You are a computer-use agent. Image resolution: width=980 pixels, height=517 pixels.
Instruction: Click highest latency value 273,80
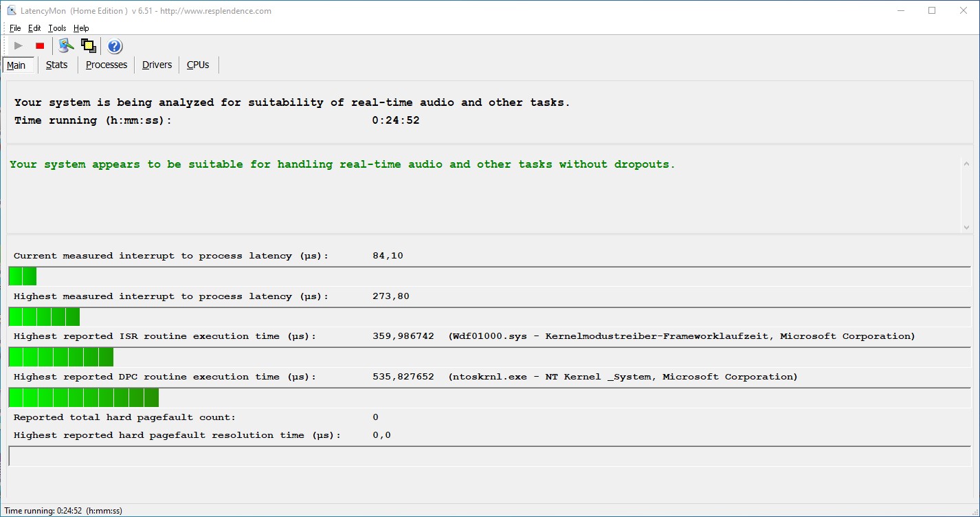point(390,296)
